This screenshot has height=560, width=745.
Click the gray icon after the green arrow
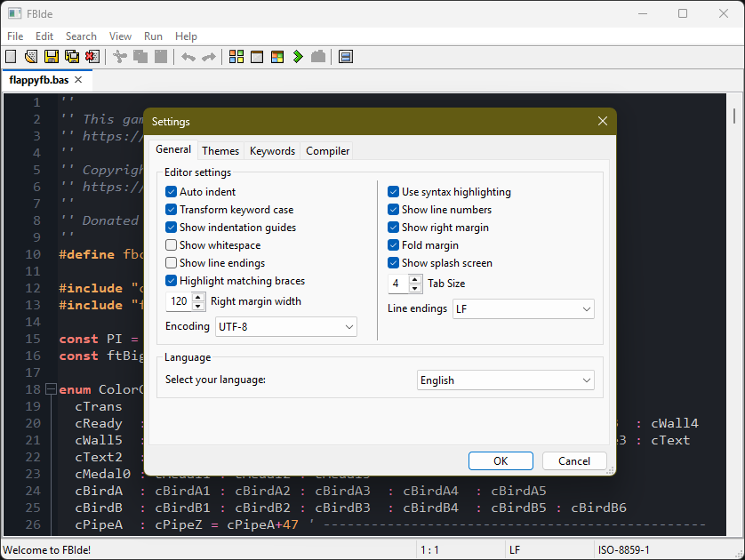318,57
